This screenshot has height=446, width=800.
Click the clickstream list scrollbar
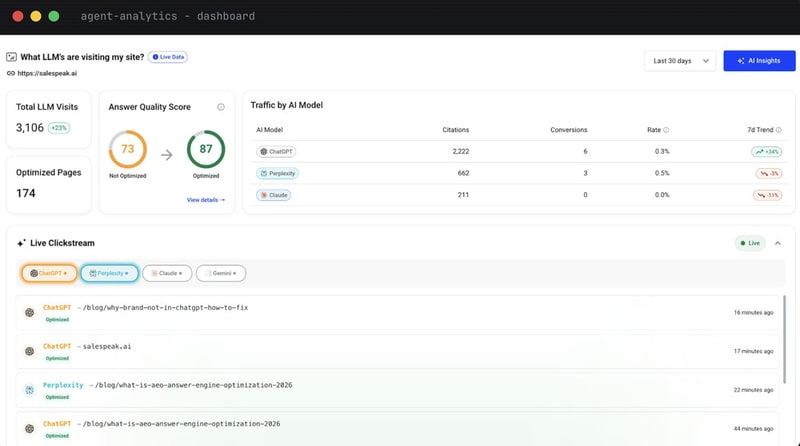[x=785, y=340]
